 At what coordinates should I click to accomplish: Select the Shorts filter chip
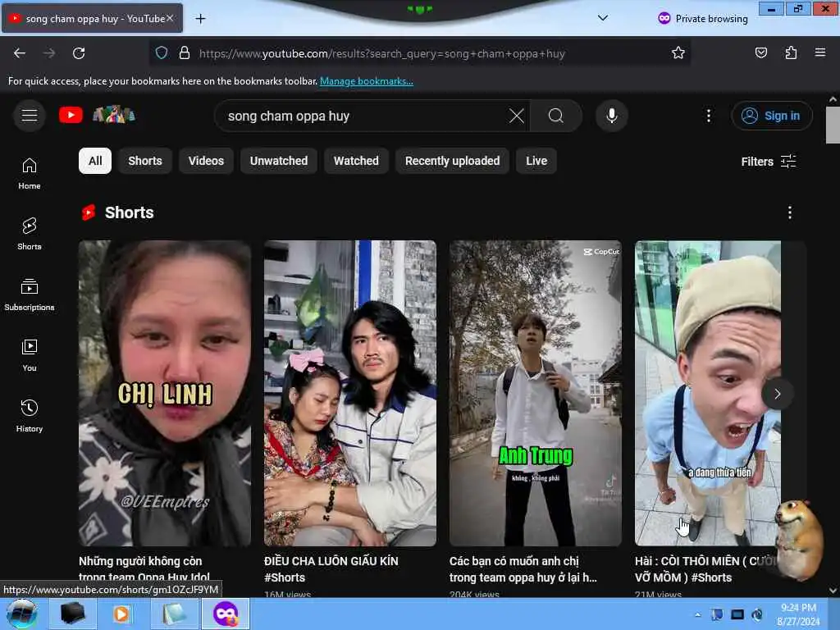(144, 161)
